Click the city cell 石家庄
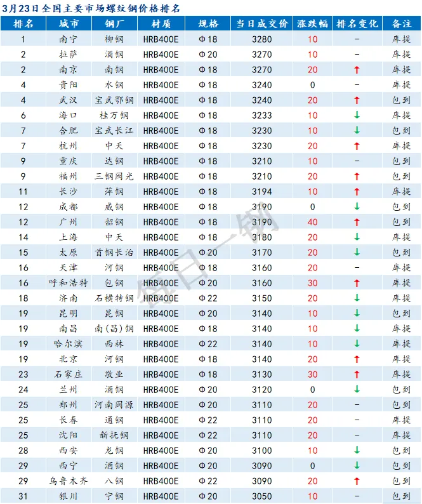Viewport: 422px width, 504px height. coord(68,375)
